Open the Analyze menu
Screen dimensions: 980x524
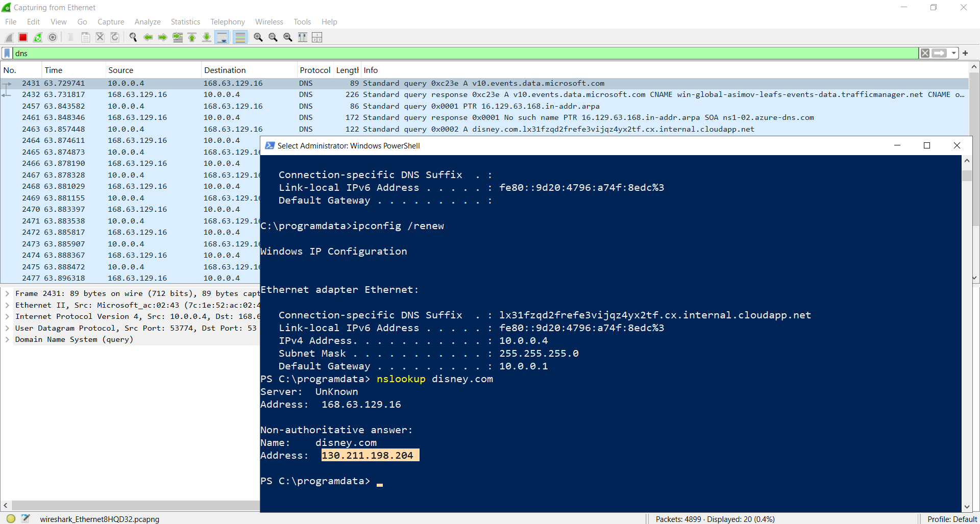148,22
